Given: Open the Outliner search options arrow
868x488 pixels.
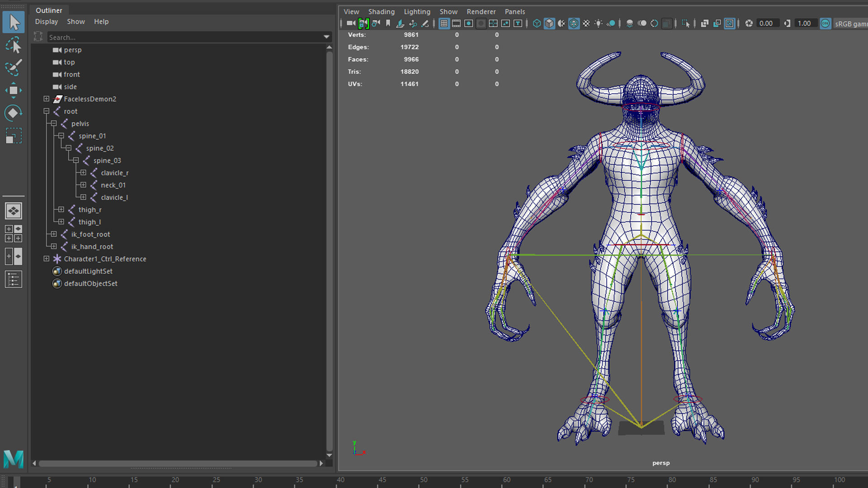Looking at the screenshot, I should click(326, 37).
